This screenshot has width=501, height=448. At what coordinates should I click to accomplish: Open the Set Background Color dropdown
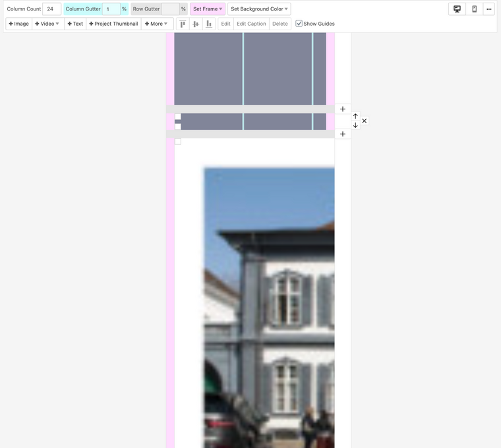click(259, 9)
